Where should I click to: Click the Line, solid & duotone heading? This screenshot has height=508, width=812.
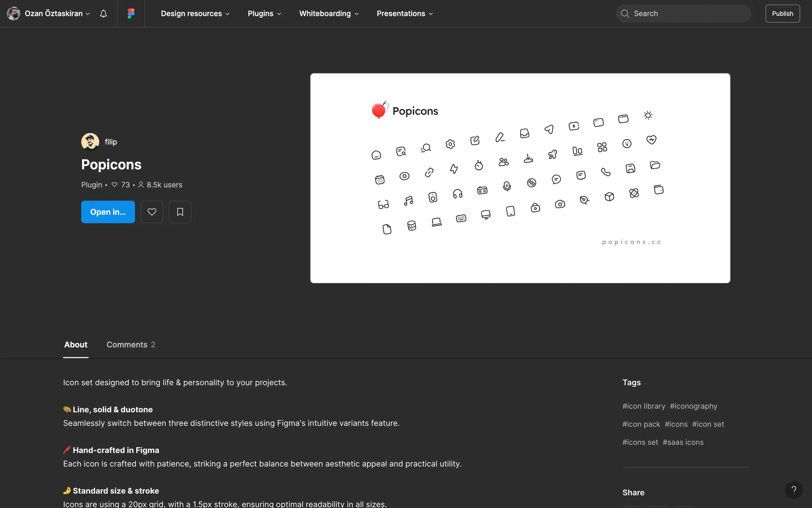pos(113,410)
